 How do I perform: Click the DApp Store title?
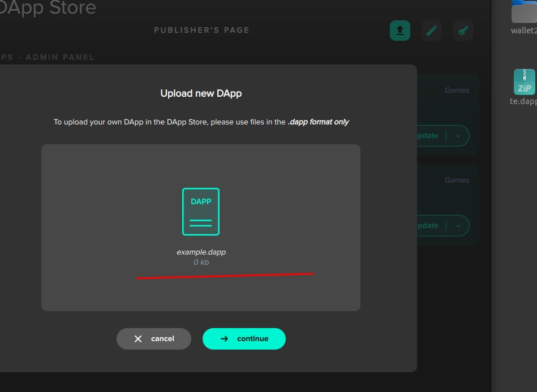click(x=48, y=8)
